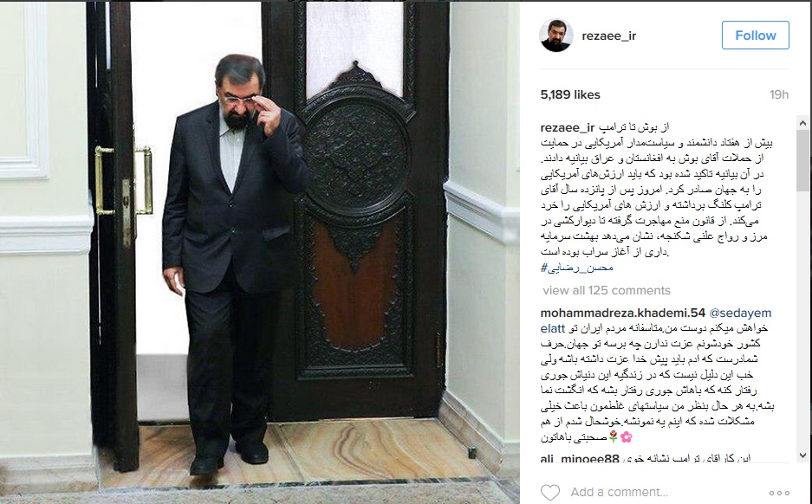Open ali_minoee88 commenter profile

click(580, 458)
